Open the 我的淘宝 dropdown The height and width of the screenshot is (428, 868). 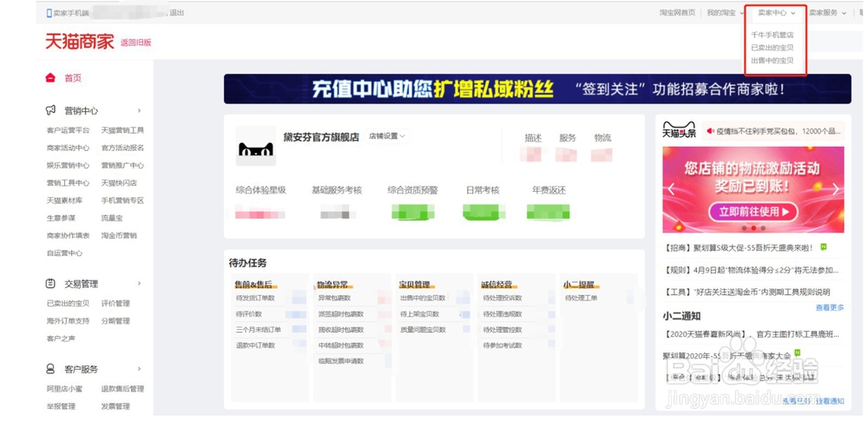click(725, 13)
